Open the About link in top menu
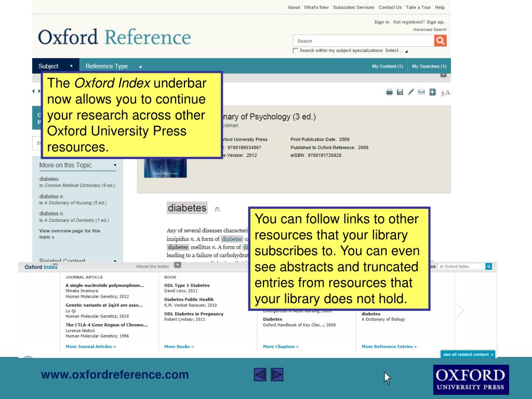This screenshot has width=532, height=399. tap(294, 7)
